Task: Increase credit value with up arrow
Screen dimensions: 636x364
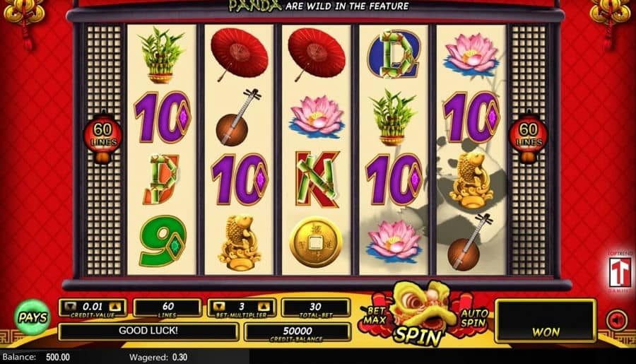Action: (114, 307)
